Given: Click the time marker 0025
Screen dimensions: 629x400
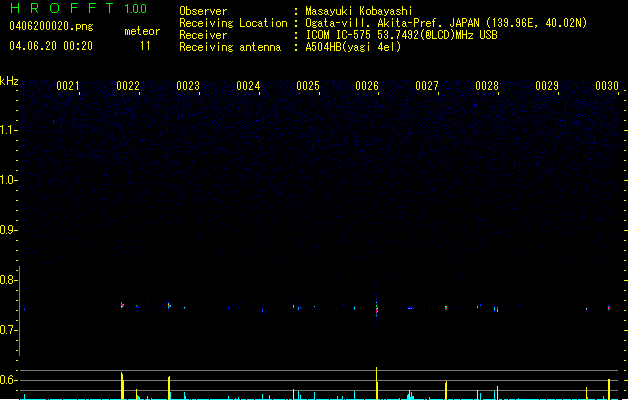Looking at the screenshot, I should point(308,85).
